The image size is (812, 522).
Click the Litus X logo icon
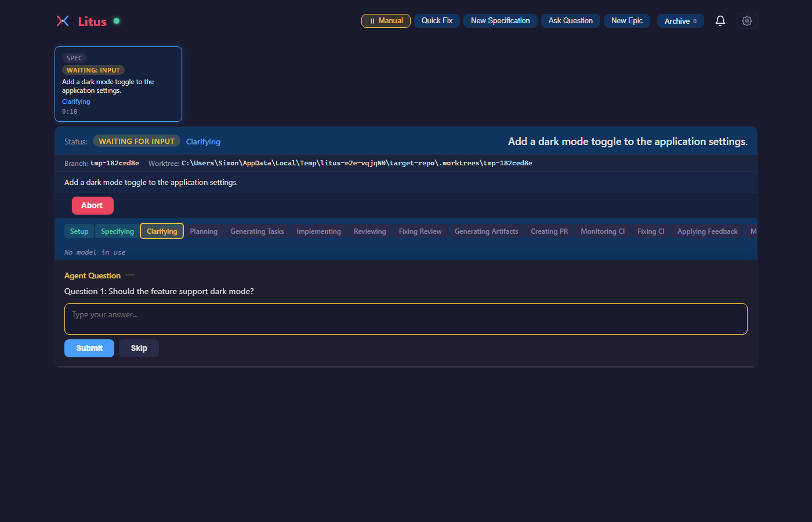[63, 21]
